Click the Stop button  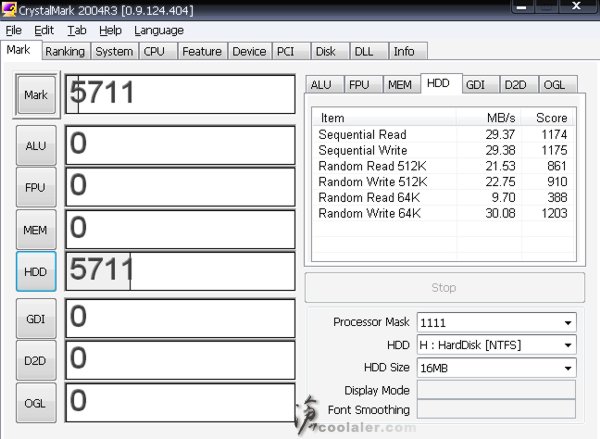pos(444,287)
